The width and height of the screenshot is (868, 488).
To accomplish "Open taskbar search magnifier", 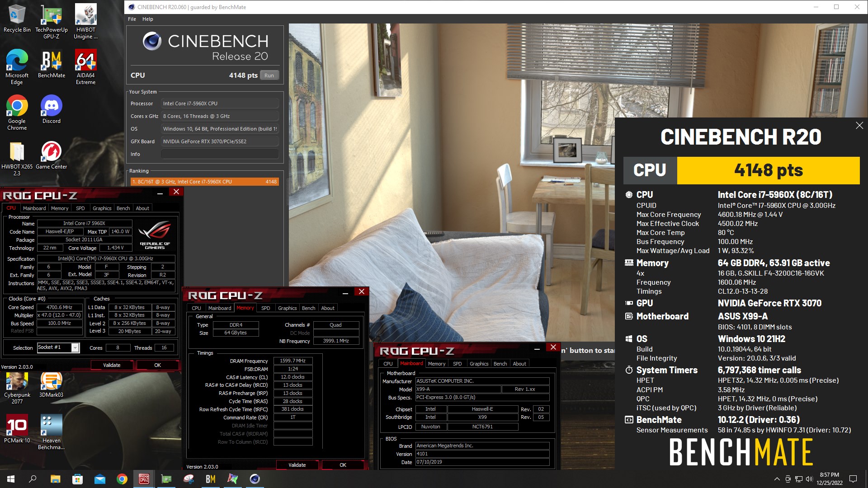I will [x=33, y=479].
